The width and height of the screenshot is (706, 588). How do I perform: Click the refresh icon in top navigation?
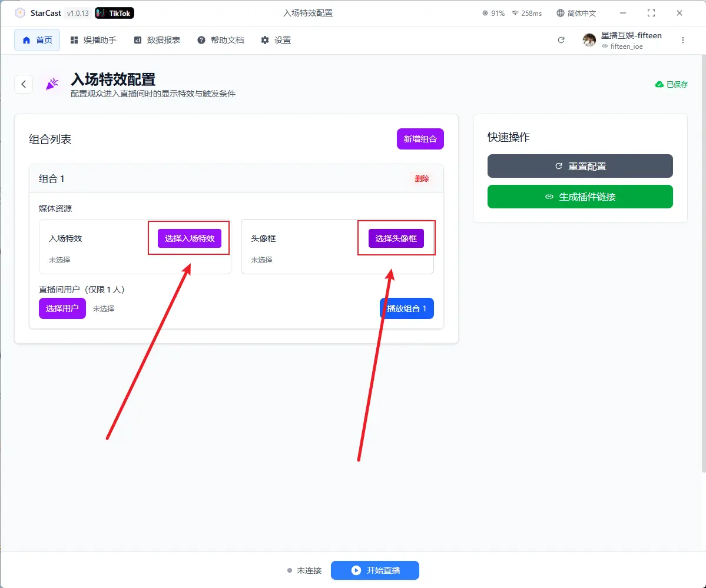[x=561, y=40]
